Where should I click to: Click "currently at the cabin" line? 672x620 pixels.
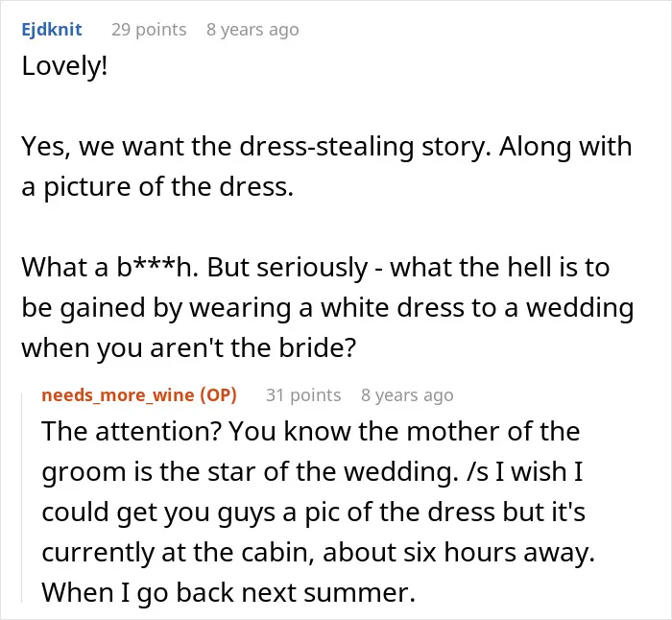[319, 552]
